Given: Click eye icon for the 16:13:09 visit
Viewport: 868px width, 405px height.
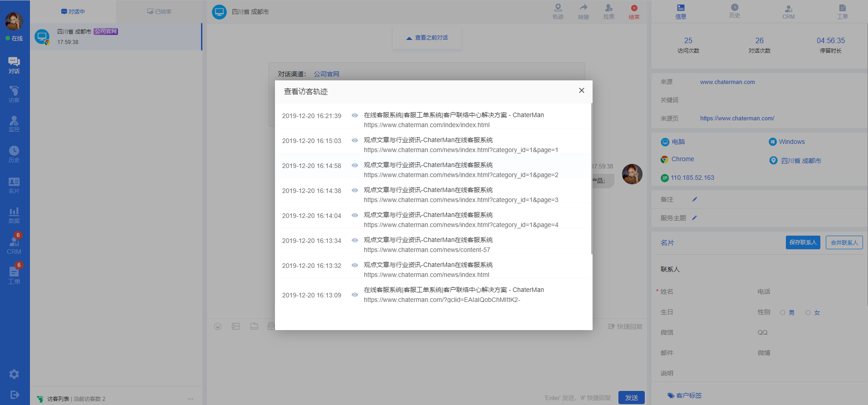Looking at the screenshot, I should coord(355,295).
